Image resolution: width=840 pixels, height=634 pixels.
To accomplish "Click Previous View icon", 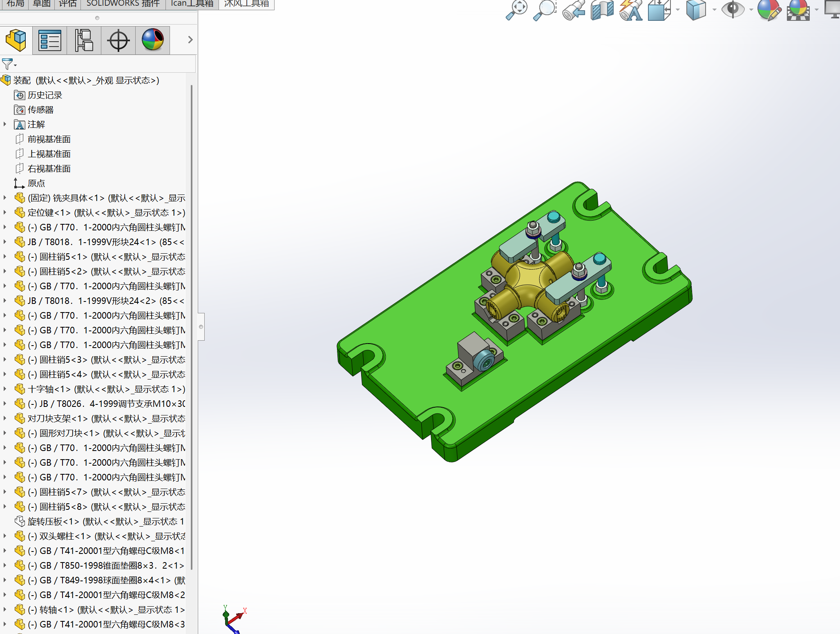I will pyautogui.click(x=573, y=10).
